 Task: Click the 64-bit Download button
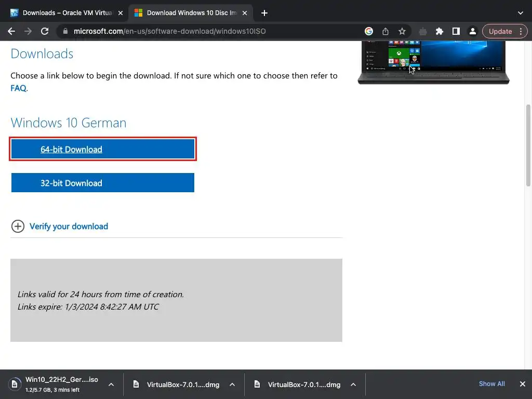(x=103, y=149)
